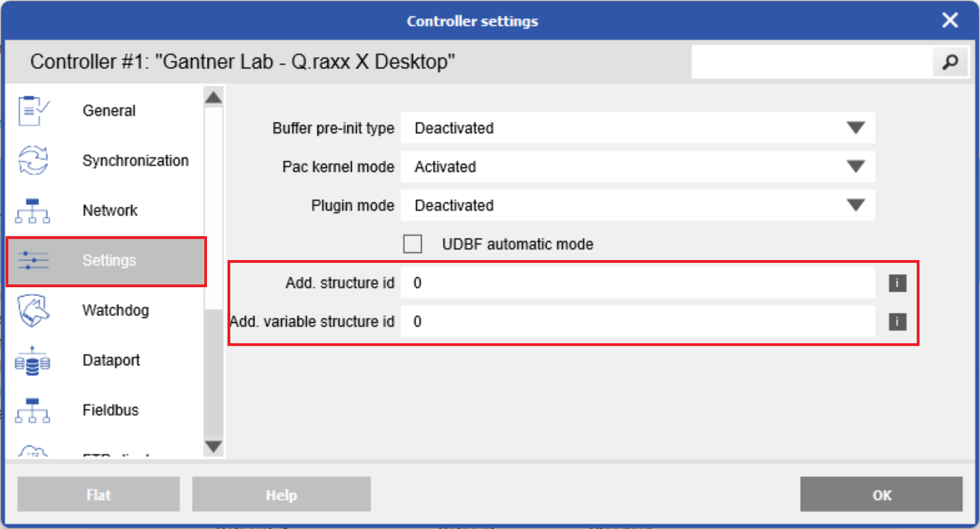The width and height of the screenshot is (980, 529).
Task: Click the OK button
Action: 881,494
